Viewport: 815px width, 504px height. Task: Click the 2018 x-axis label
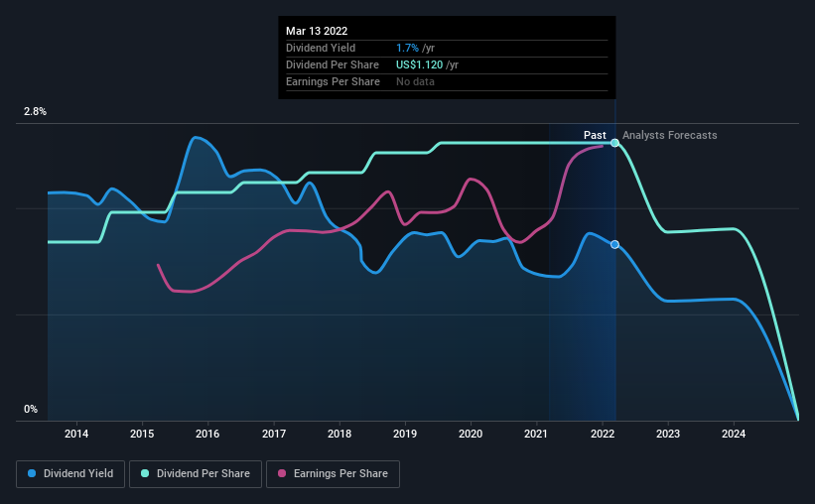340,434
